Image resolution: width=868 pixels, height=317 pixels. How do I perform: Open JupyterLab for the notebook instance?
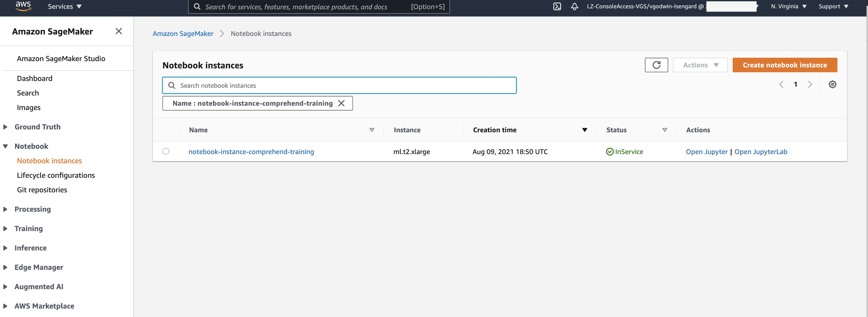coord(761,152)
